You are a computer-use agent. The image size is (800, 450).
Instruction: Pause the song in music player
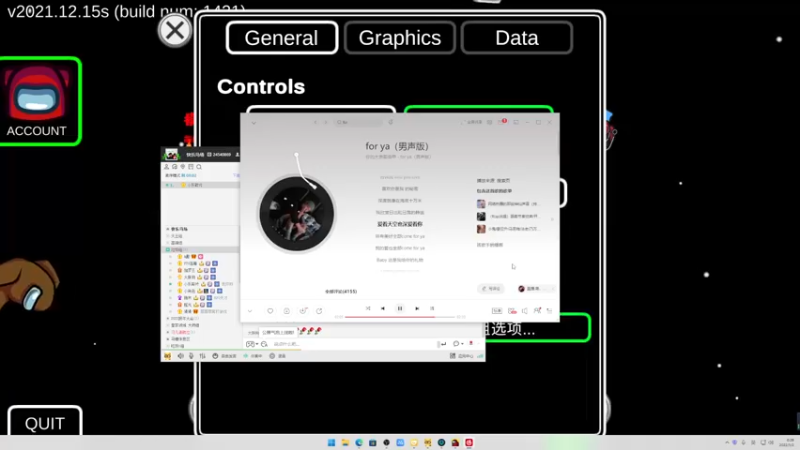[400, 308]
